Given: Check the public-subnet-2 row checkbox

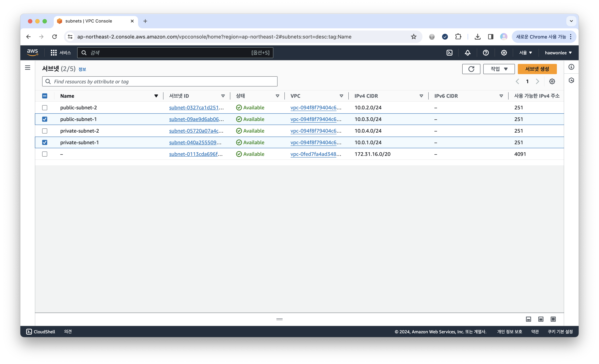Looking at the screenshot, I should 45,108.
